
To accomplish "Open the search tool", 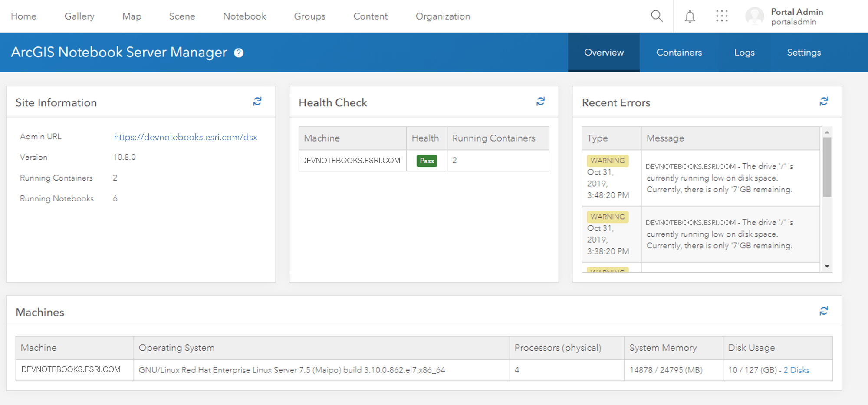I will [657, 16].
